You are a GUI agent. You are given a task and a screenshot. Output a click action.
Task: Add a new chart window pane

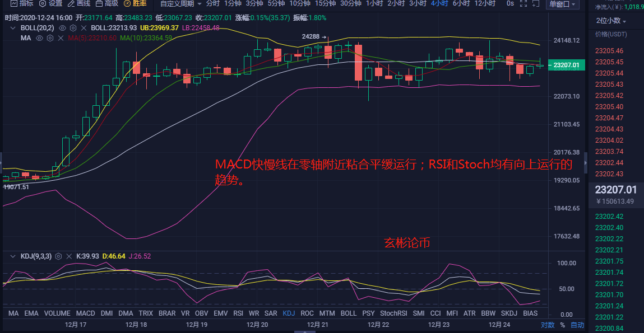coord(535,4)
